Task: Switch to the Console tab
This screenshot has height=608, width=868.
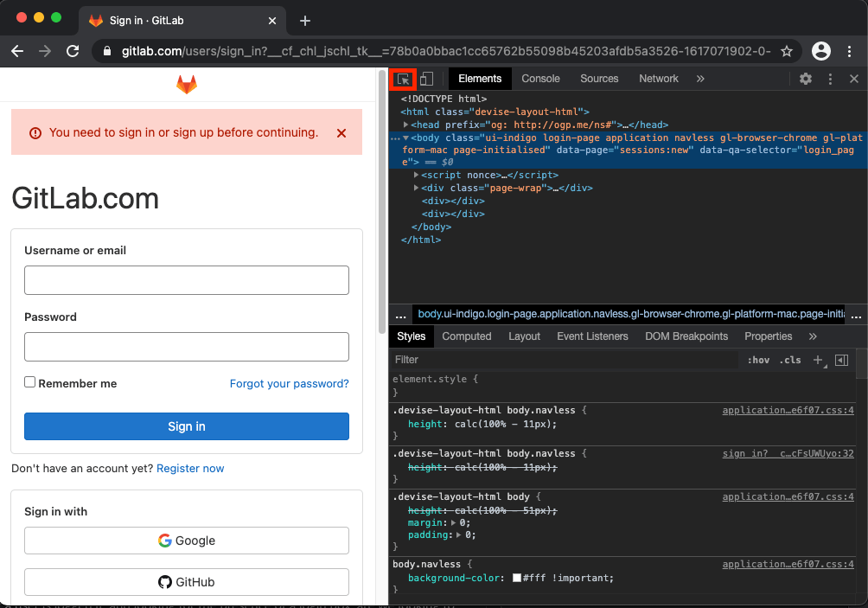Action: [x=540, y=78]
